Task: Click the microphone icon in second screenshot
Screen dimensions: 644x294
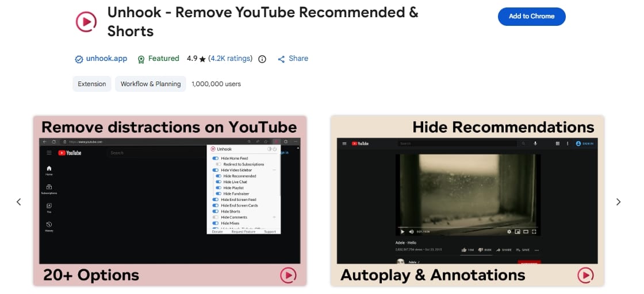Action: (x=535, y=144)
